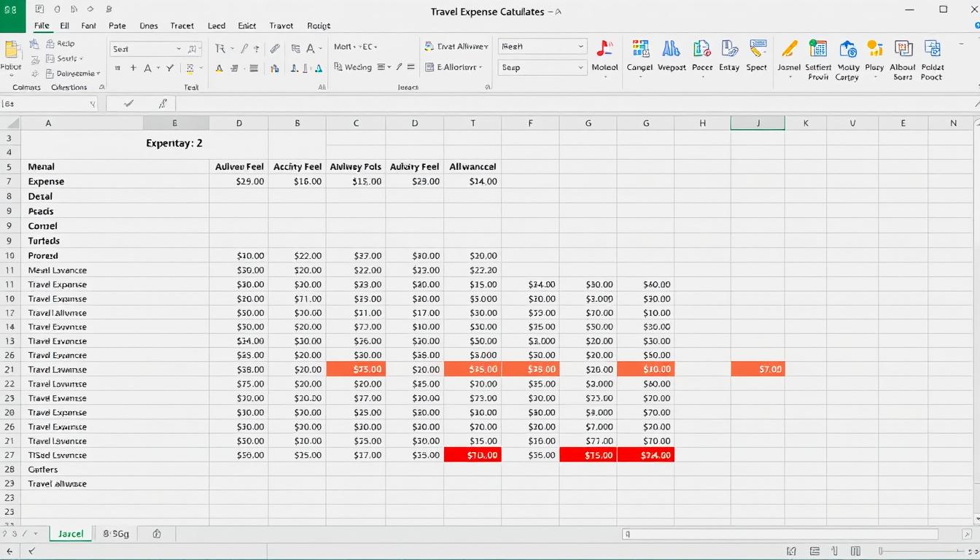Switch to the 8·5Gg sheet tab
This screenshot has width=980, height=560.
point(116,534)
